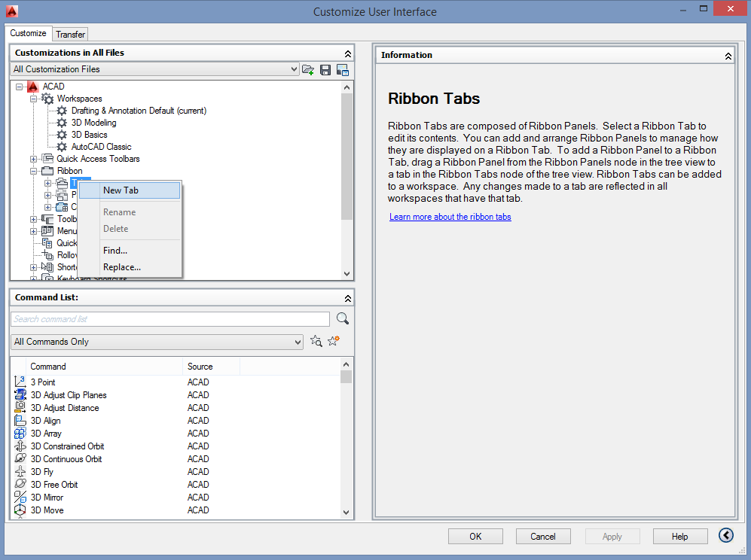Click the save customization files icon
This screenshot has height=560, width=751.
click(325, 69)
